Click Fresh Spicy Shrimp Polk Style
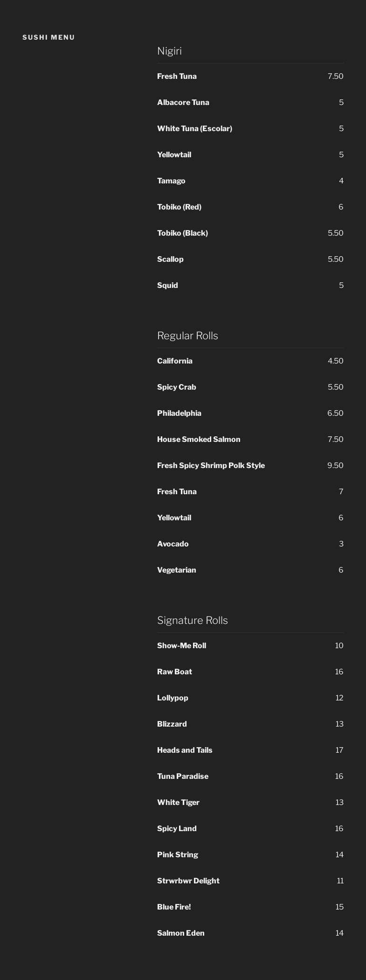Viewport: 366px width, 980px height. tap(211, 465)
